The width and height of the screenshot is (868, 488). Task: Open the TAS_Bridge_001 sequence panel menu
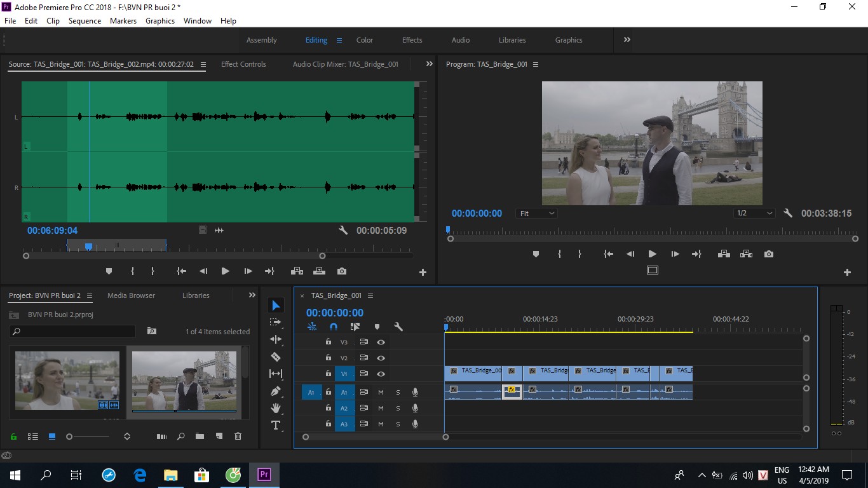pyautogui.click(x=370, y=295)
